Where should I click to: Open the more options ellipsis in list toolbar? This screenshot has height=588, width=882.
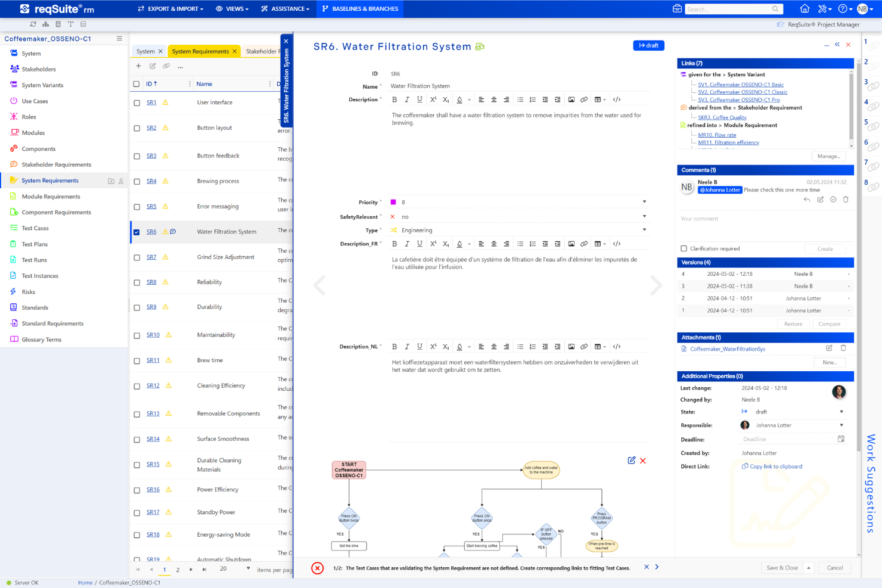click(181, 67)
